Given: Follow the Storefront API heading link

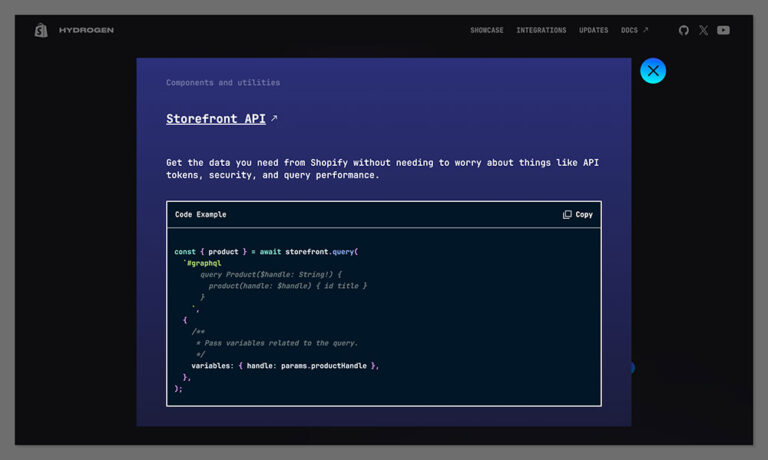Looking at the screenshot, I should coord(216,118).
